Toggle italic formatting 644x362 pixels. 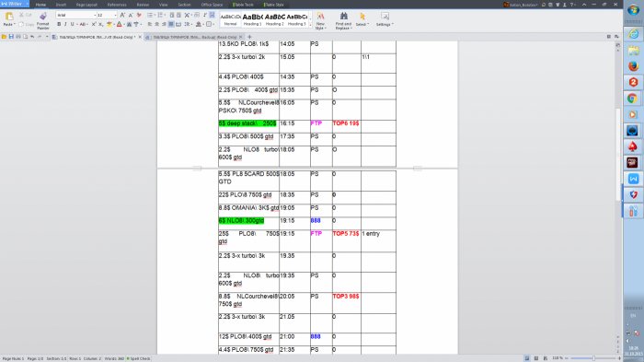(65, 24)
